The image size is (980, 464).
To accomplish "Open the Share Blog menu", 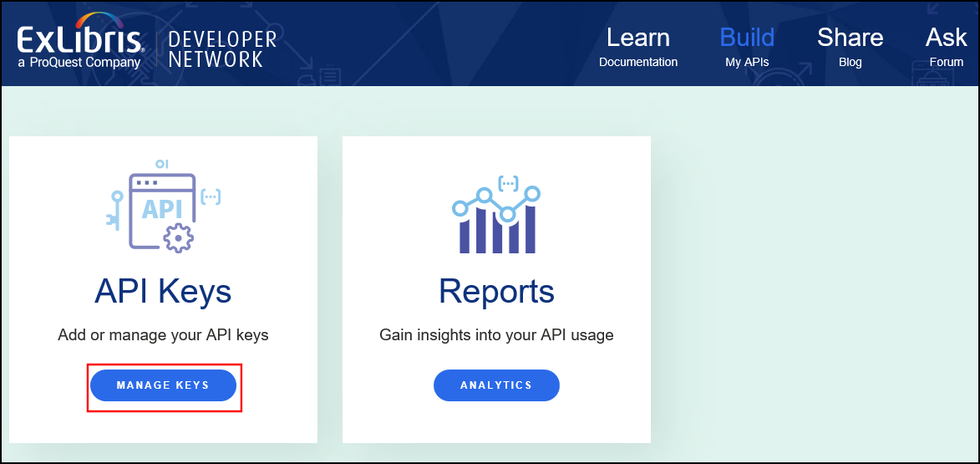I will click(850, 47).
